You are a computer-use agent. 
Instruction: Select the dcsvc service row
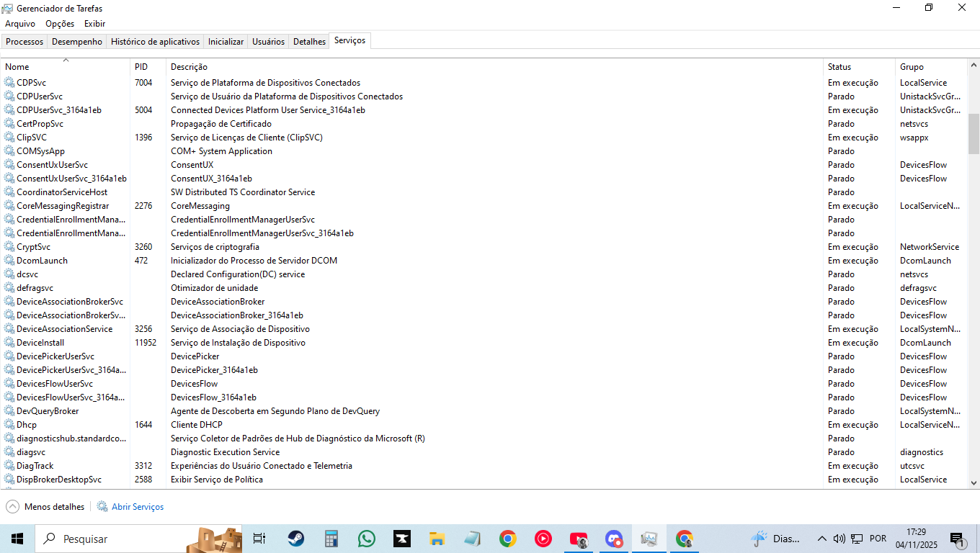tap(484, 274)
